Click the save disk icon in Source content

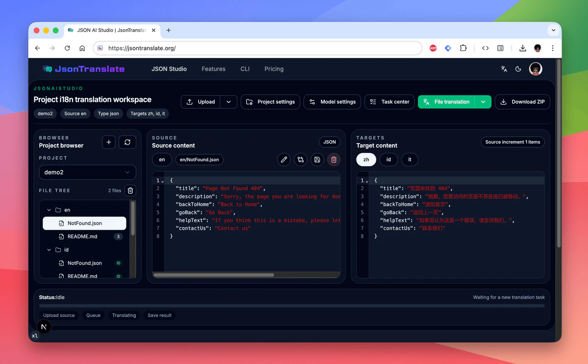pyautogui.click(x=317, y=159)
